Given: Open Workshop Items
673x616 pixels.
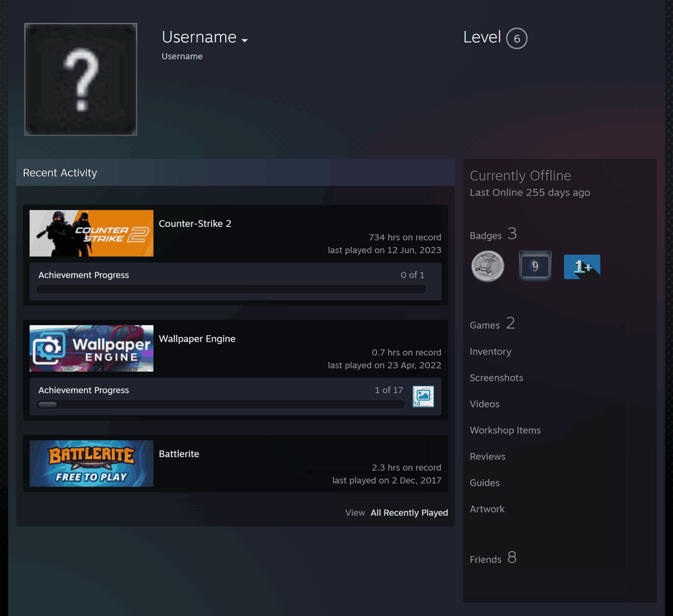Looking at the screenshot, I should (x=505, y=430).
